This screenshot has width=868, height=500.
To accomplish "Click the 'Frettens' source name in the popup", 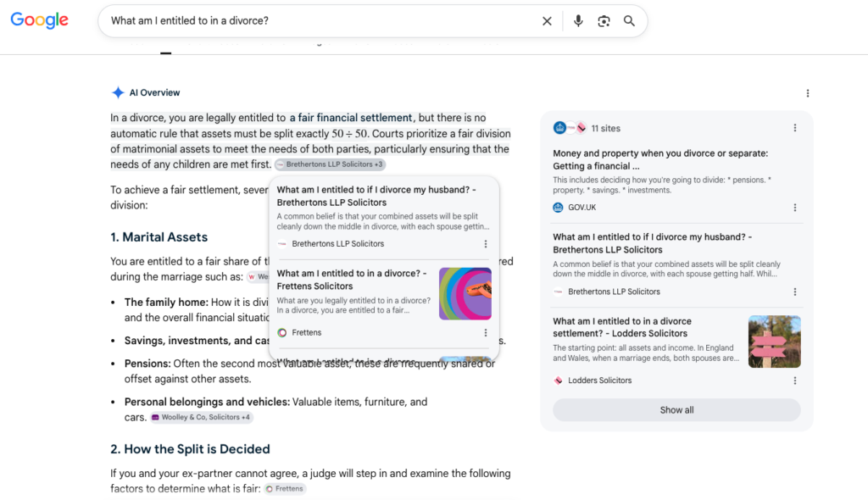I will tap(306, 333).
